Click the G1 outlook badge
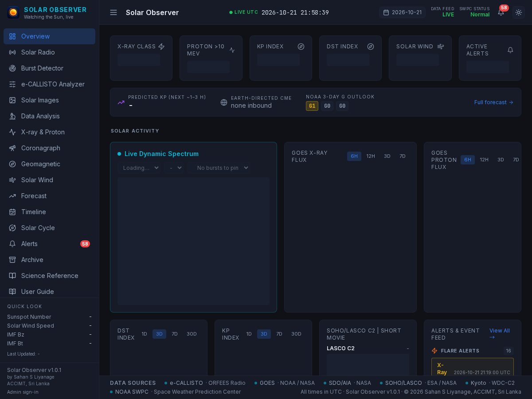This screenshot has width=532, height=399. [x=312, y=106]
